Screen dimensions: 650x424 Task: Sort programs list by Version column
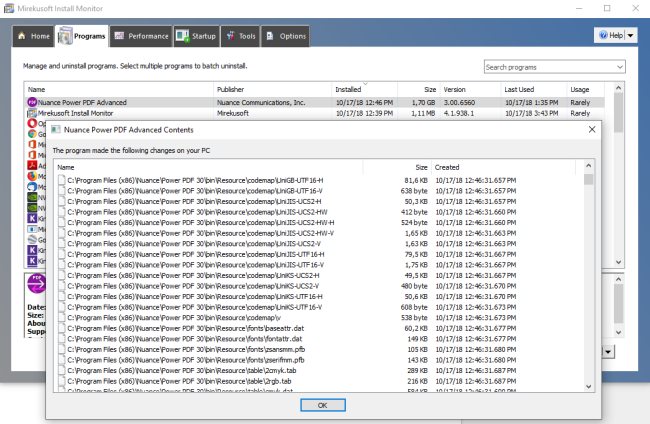470,89
